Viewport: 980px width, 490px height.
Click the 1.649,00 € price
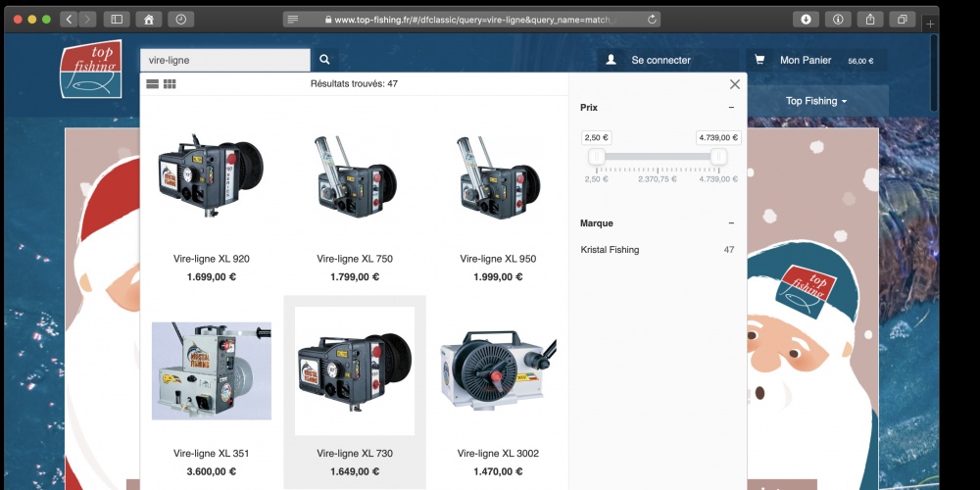click(x=355, y=471)
